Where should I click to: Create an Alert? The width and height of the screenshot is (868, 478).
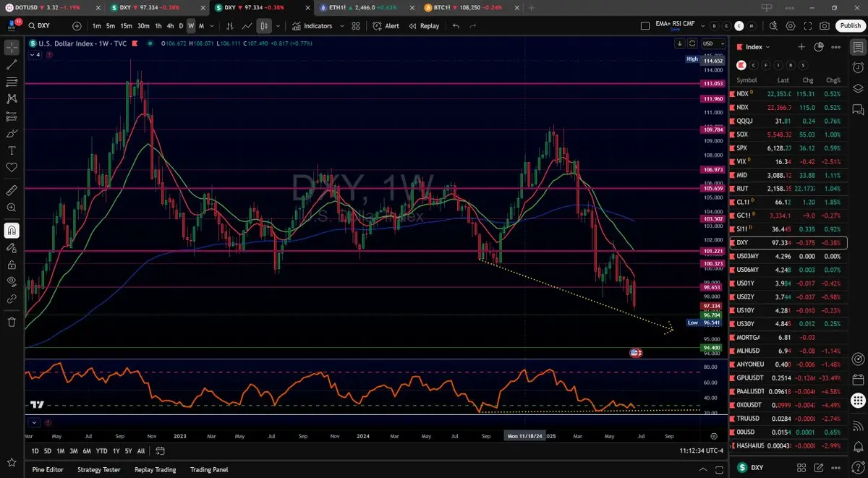(x=386, y=26)
